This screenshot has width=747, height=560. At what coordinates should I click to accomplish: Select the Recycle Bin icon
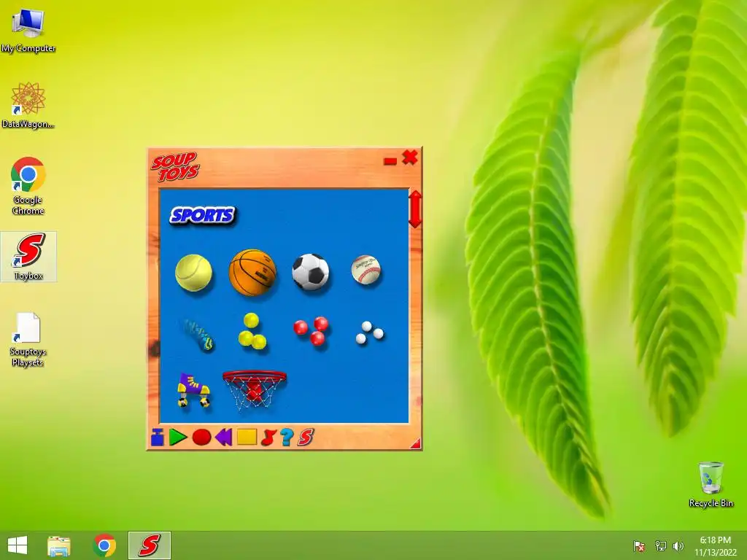(x=711, y=484)
